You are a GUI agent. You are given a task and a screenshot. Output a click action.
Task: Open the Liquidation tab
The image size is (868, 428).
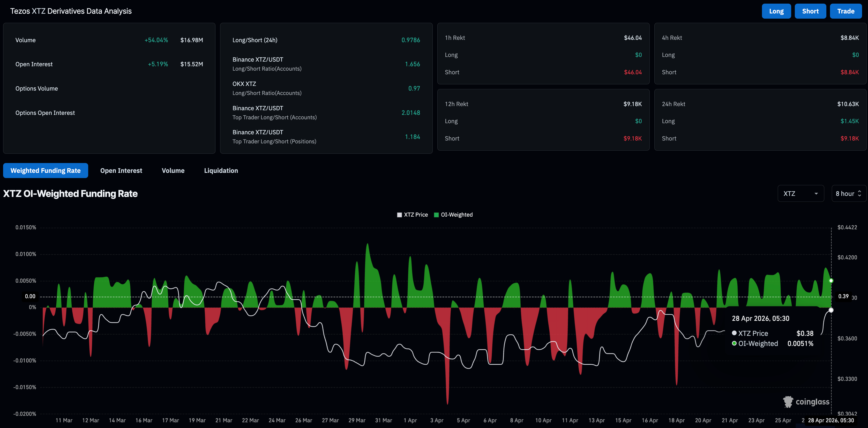[221, 171]
